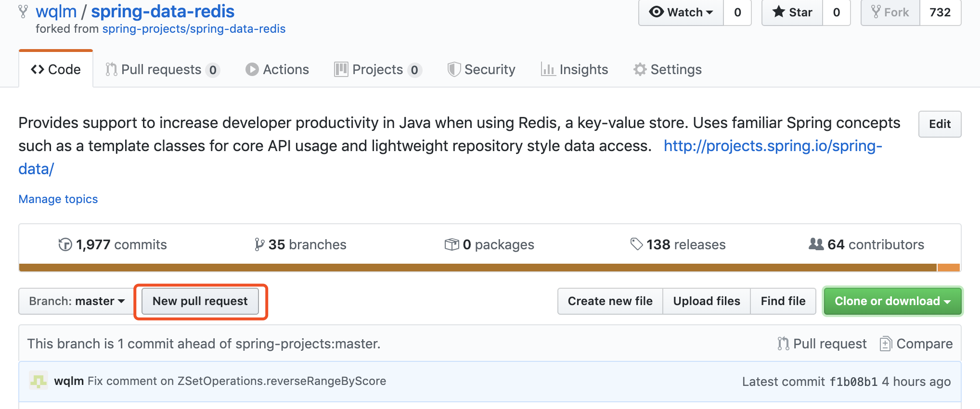Click Manage topics
980x409 pixels.
[58, 199]
